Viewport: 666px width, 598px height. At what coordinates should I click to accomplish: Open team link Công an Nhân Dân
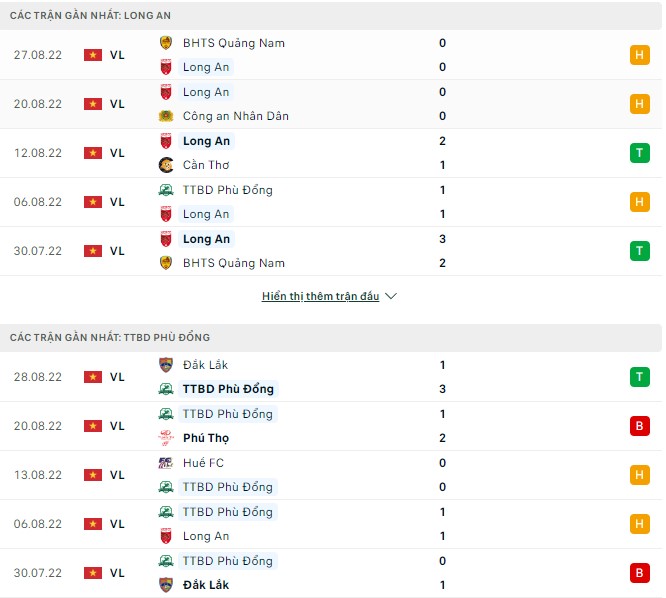(x=236, y=116)
